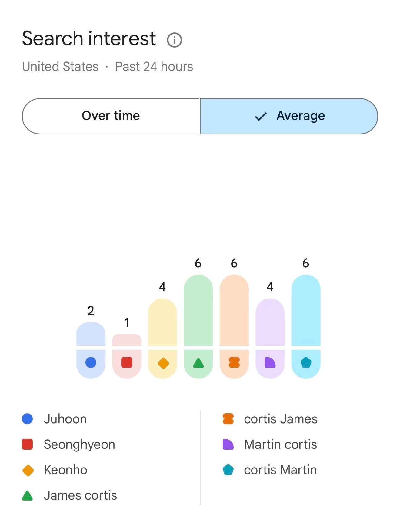This screenshot has height=532, width=400.
Task: Click the green triangle icon under the James cortis bar
Action: (x=198, y=363)
